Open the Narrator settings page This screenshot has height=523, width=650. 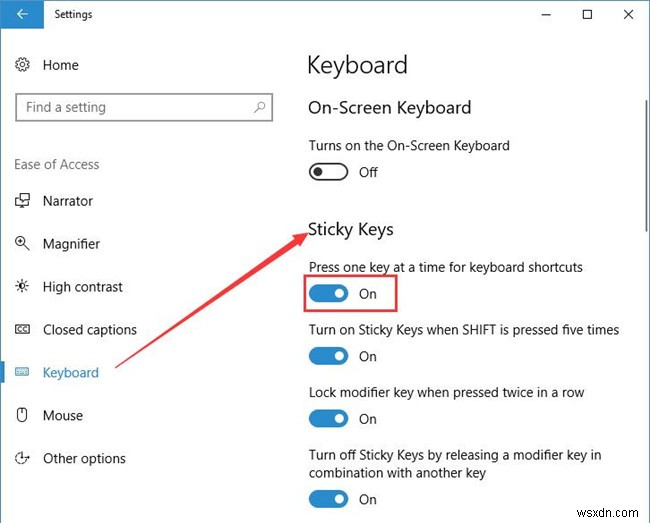click(x=68, y=201)
